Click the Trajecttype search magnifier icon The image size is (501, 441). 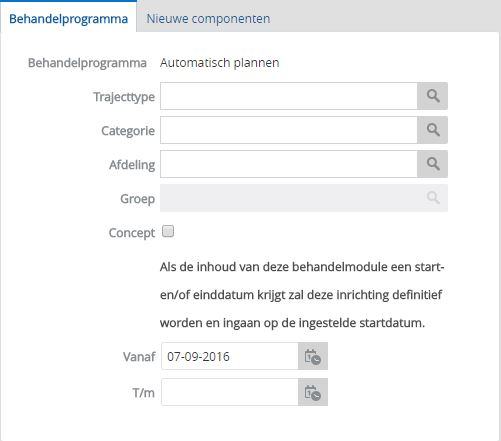[432, 96]
